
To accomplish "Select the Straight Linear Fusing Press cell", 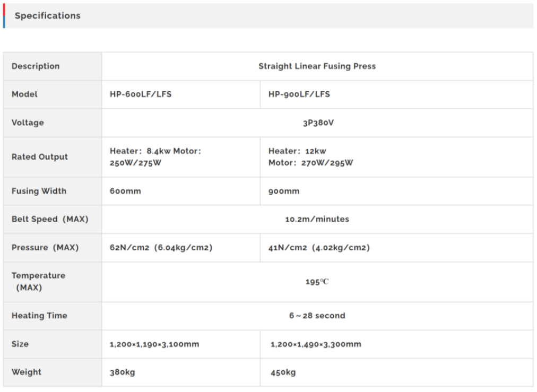I will coord(317,66).
